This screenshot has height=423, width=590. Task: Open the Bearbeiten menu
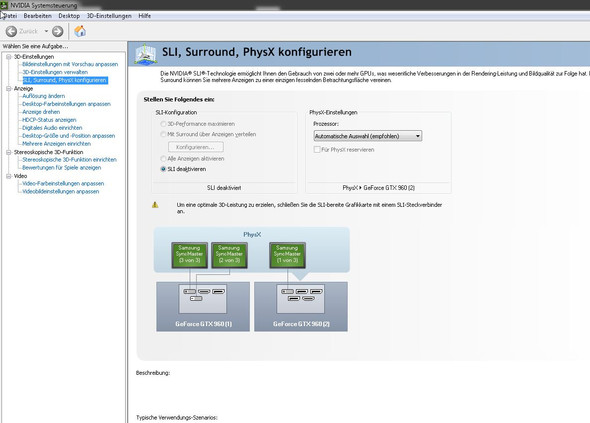[38, 16]
